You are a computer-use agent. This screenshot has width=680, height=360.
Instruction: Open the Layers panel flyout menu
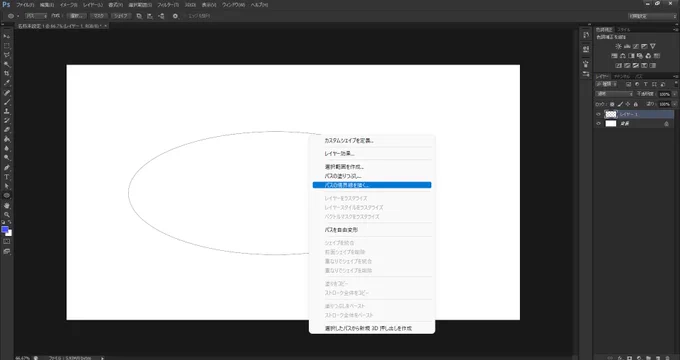coord(676,76)
